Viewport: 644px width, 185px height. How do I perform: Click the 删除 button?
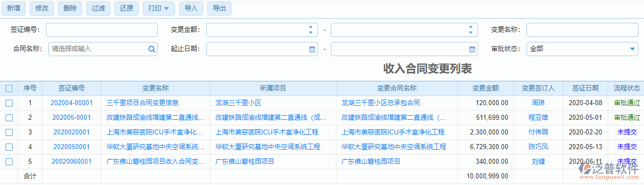pyautogui.click(x=71, y=9)
